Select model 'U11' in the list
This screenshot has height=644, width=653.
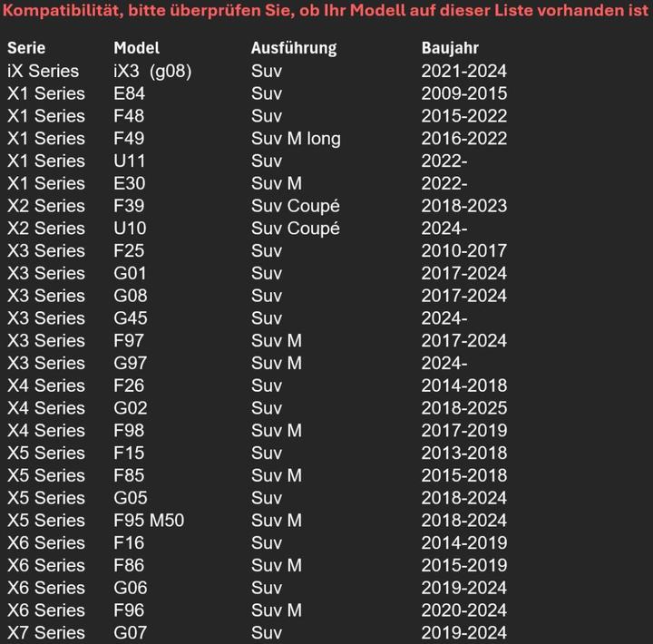click(x=130, y=161)
